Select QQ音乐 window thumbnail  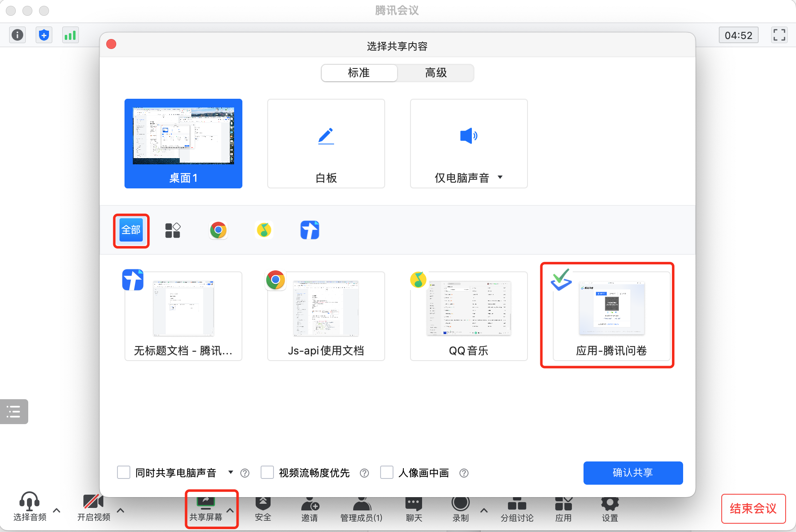469,316
